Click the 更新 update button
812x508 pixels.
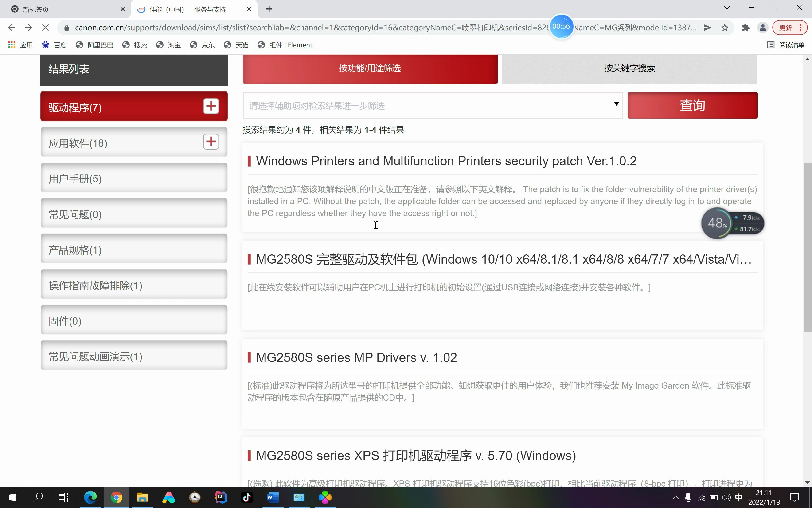point(790,28)
